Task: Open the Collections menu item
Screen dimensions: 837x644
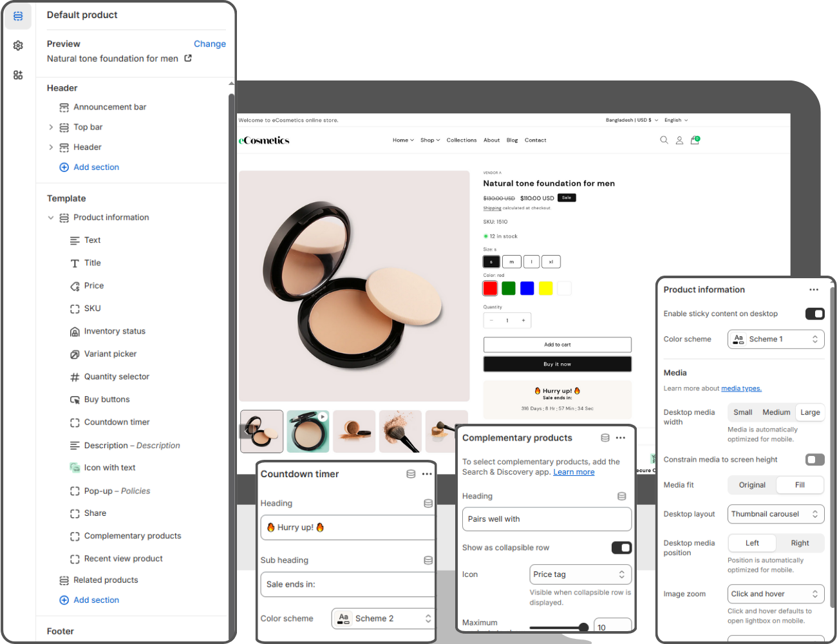Action: pyautogui.click(x=462, y=140)
